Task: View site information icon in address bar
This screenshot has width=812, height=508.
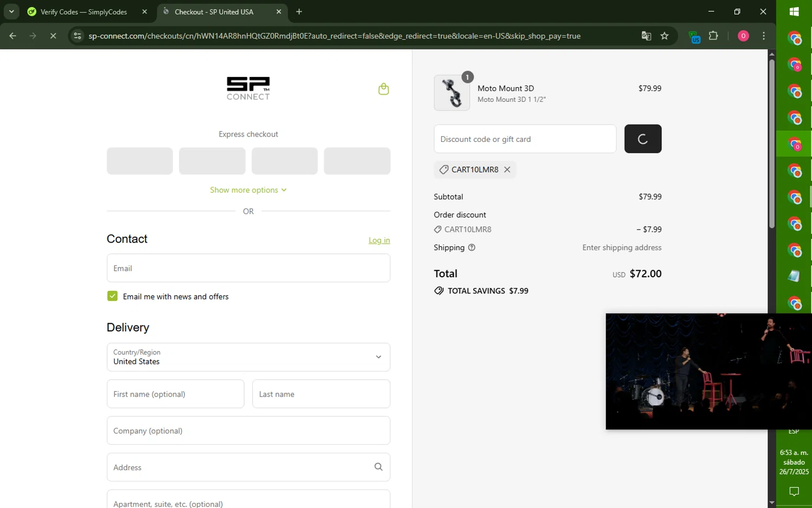Action: [x=77, y=36]
